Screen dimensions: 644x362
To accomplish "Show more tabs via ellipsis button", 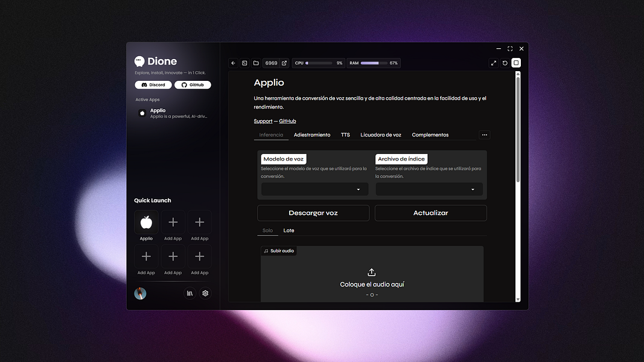I will click(485, 135).
